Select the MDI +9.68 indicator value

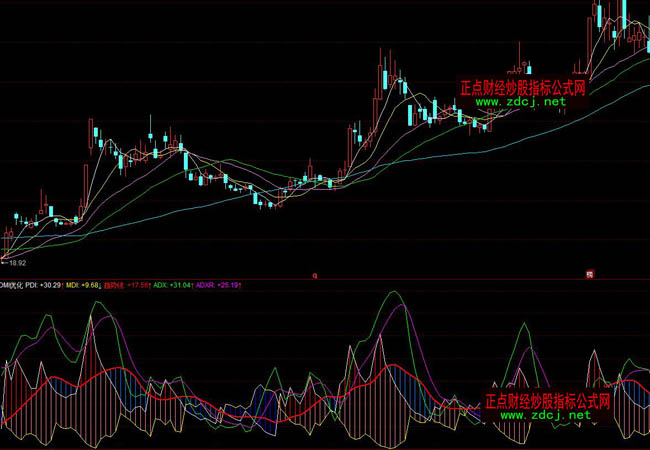point(88,285)
